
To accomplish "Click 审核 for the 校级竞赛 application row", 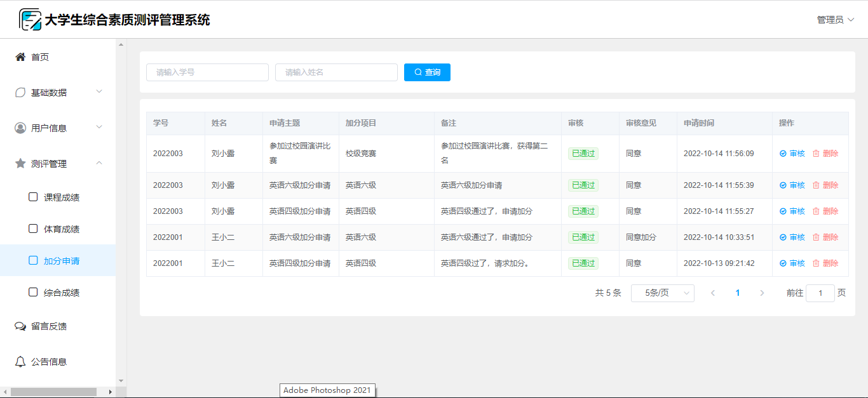I will [792, 154].
